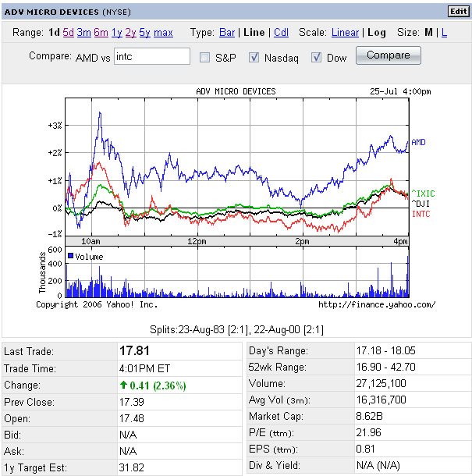The height and width of the screenshot is (476, 472).
Task: Select the 5d range link
Action: tap(69, 33)
